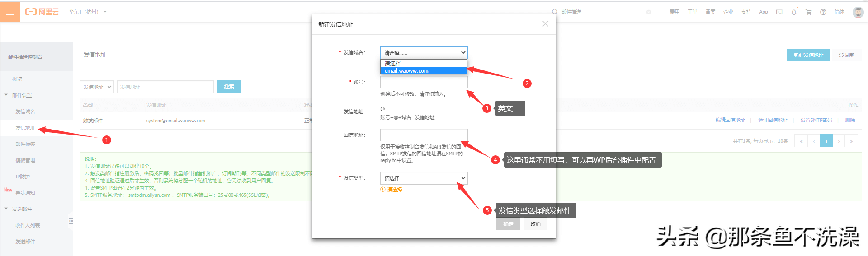Open the 企业 menu in the top bar
This screenshot has width=868, height=256.
[x=728, y=12]
